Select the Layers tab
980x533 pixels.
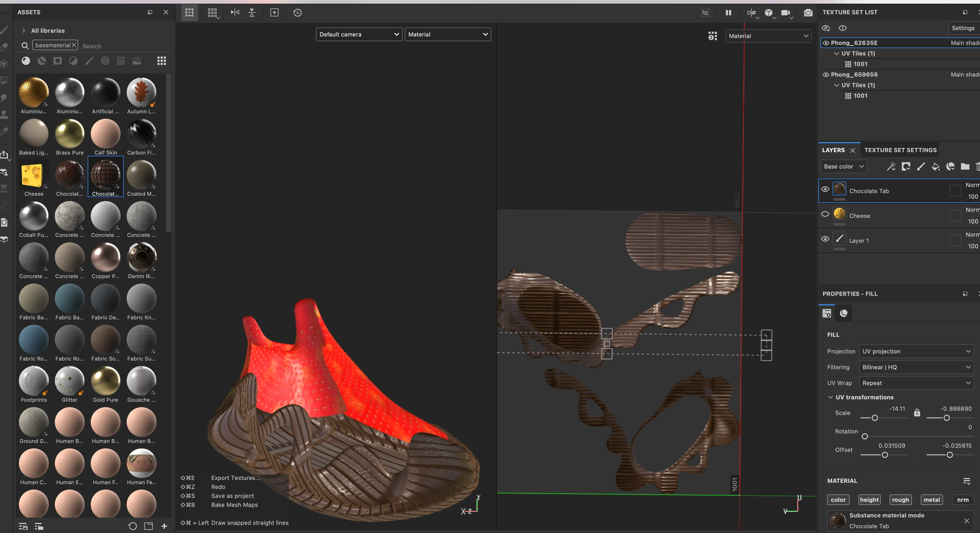[x=833, y=150]
